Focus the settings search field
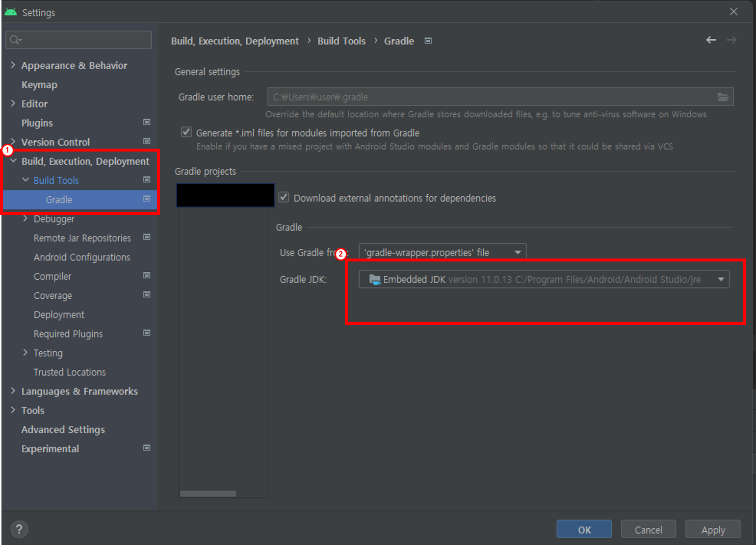 78,40
